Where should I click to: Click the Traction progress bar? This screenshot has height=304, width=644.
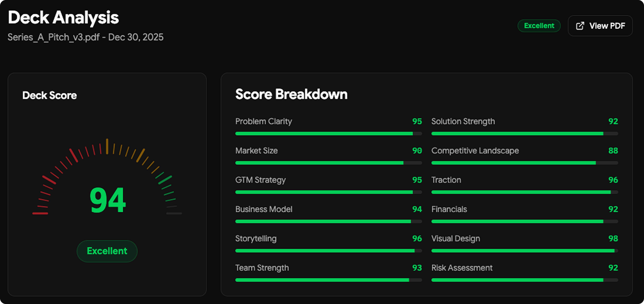click(x=524, y=192)
